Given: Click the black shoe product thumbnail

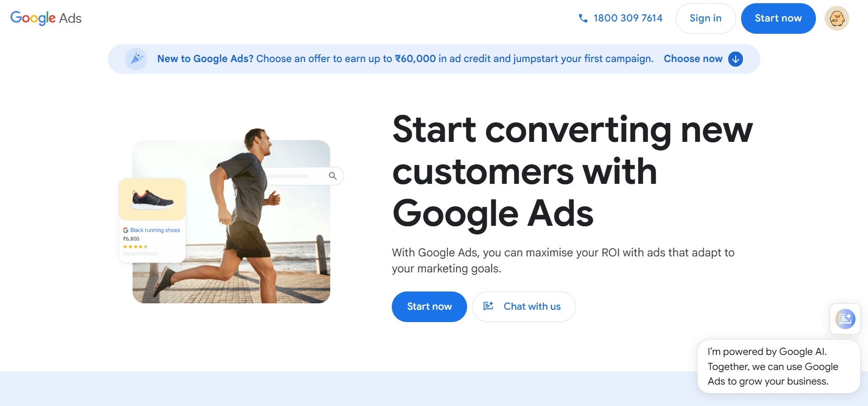Looking at the screenshot, I should pyautogui.click(x=152, y=200).
